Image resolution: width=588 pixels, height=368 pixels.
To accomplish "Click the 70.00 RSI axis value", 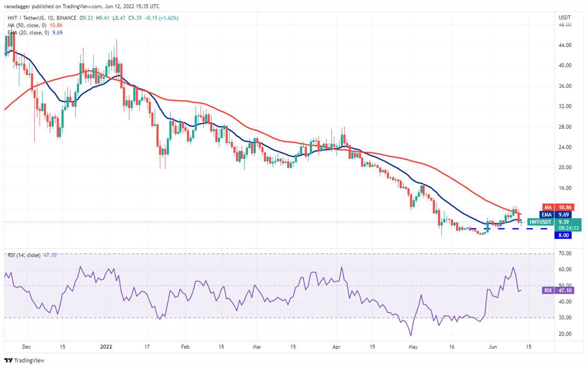I will tap(565, 253).
